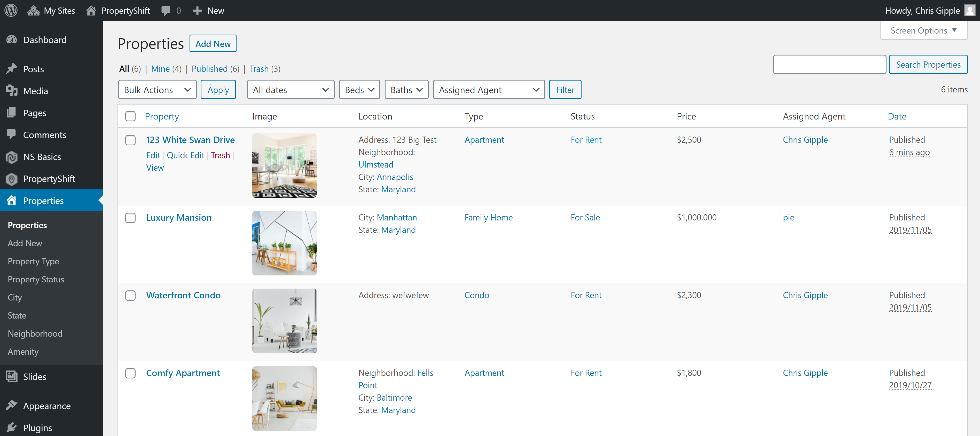Click Edit link under 123 White Swan Drive

coord(153,155)
